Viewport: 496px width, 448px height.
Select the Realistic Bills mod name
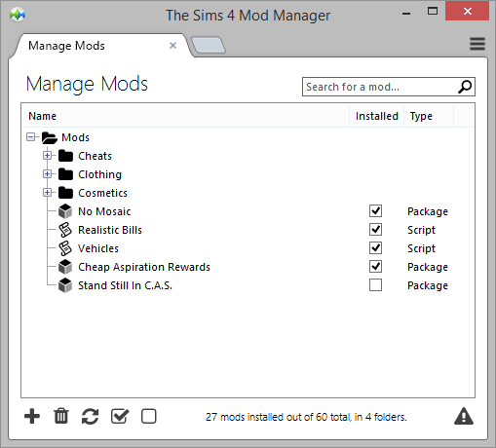pos(110,230)
